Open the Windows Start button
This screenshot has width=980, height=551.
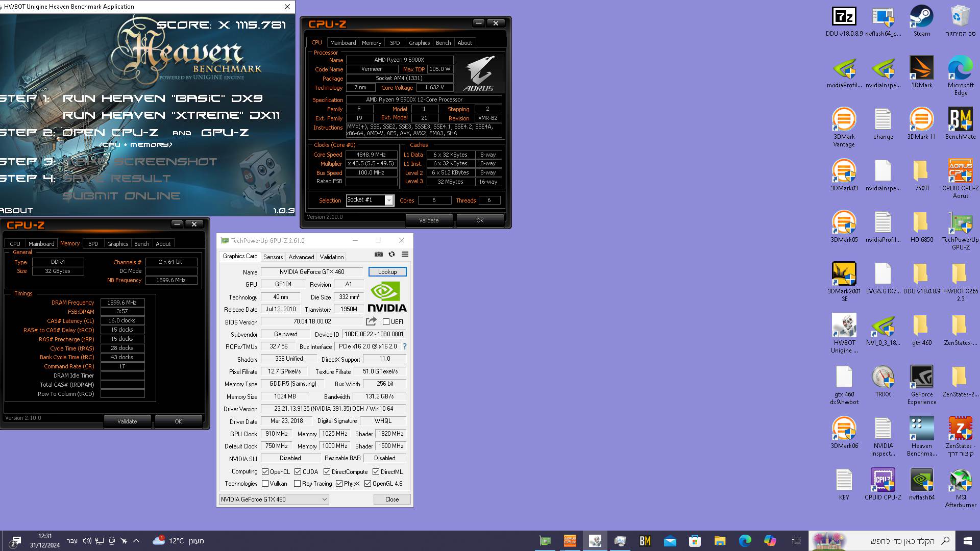pos(968,541)
